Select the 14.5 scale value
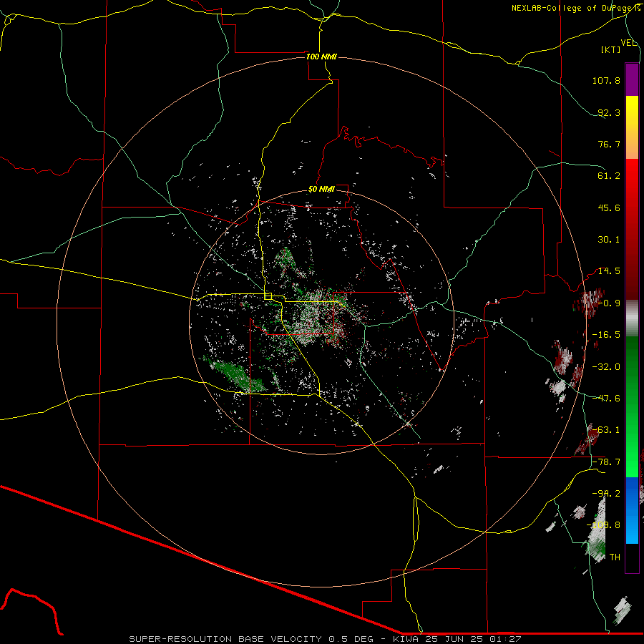Viewport: 644px width, 644px height. 609,271
